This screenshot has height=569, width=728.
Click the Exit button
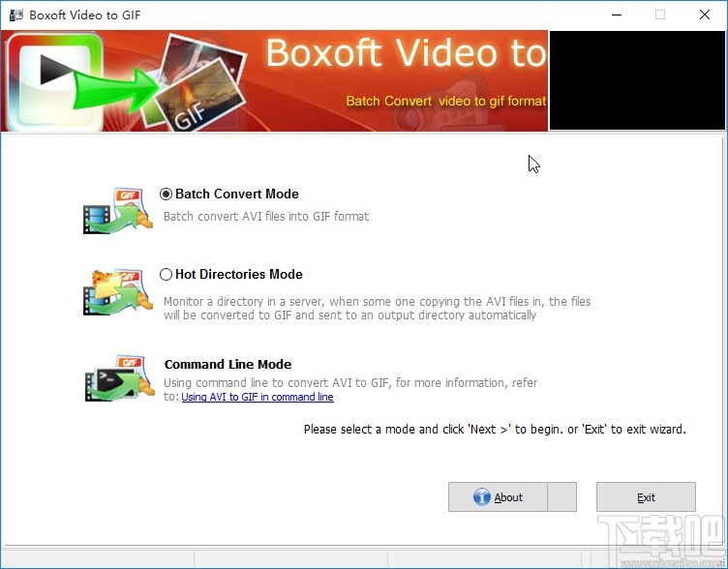pos(646,497)
